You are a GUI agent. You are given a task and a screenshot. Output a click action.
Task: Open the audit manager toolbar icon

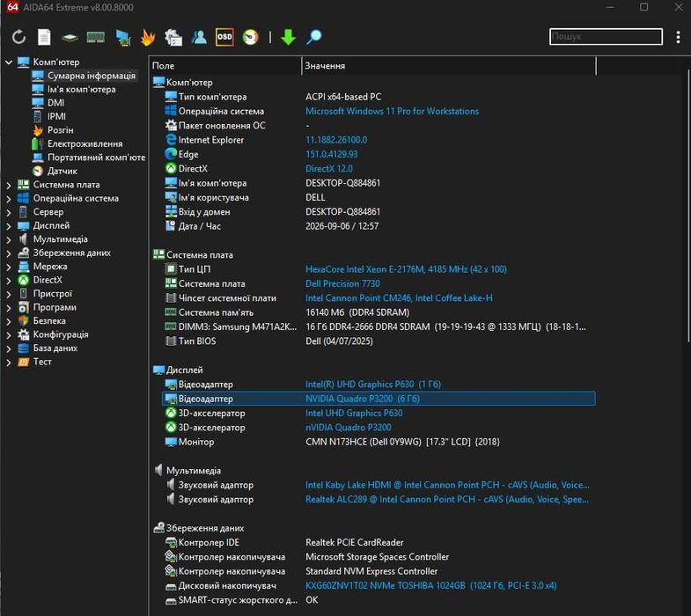coord(173,37)
